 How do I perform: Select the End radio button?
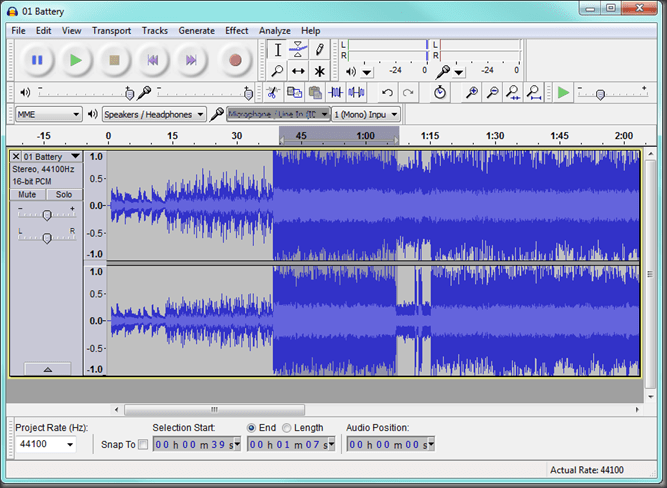click(252, 427)
